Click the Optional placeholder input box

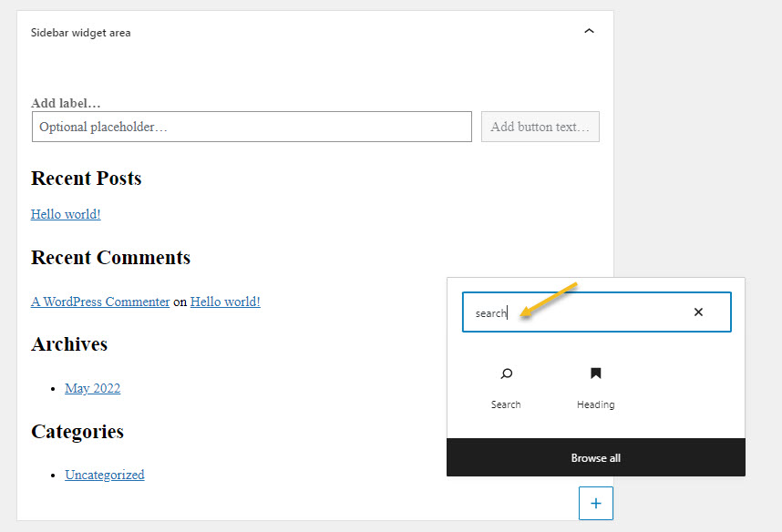[x=252, y=127]
